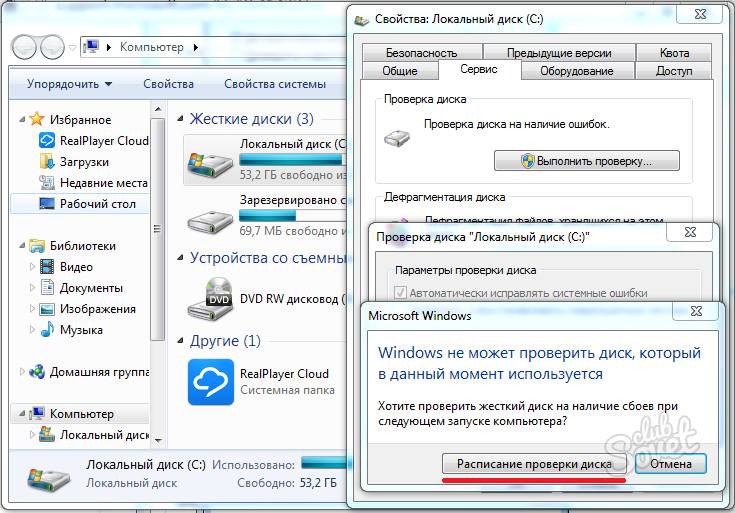Screen dimensions: 735x513
Task: Click the Отмена button
Action: pos(671,464)
